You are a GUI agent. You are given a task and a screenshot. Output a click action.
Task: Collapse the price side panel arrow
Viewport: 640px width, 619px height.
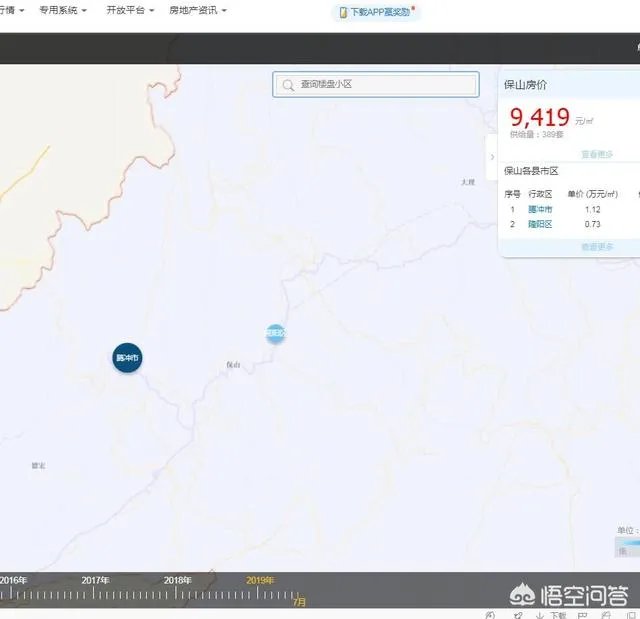pyautogui.click(x=491, y=157)
